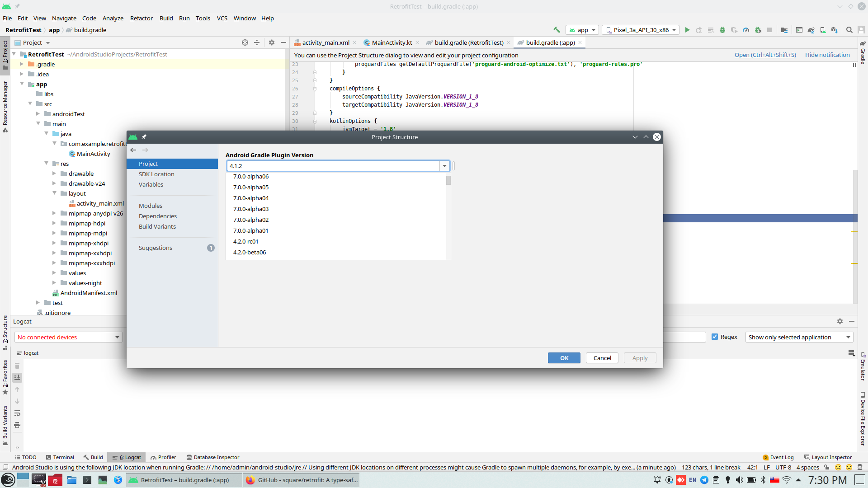Click the version list scrollbar thumb
The image size is (868, 488).
pyautogui.click(x=448, y=180)
